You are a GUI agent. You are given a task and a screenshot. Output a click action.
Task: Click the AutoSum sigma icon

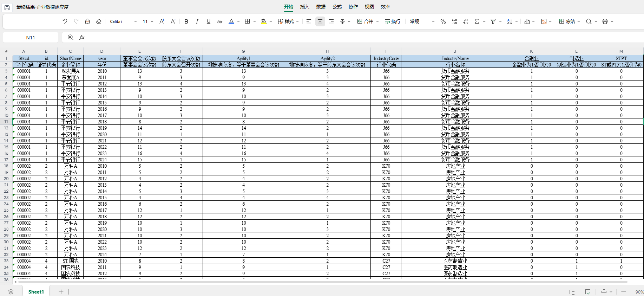[477, 21]
